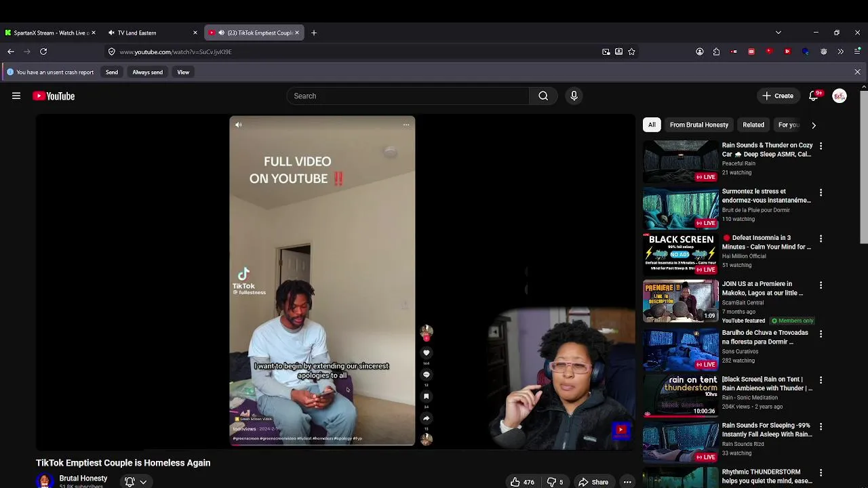
Task: Open BLACK SCREEN Defeat Insomnia thumbnail
Action: 680,253
